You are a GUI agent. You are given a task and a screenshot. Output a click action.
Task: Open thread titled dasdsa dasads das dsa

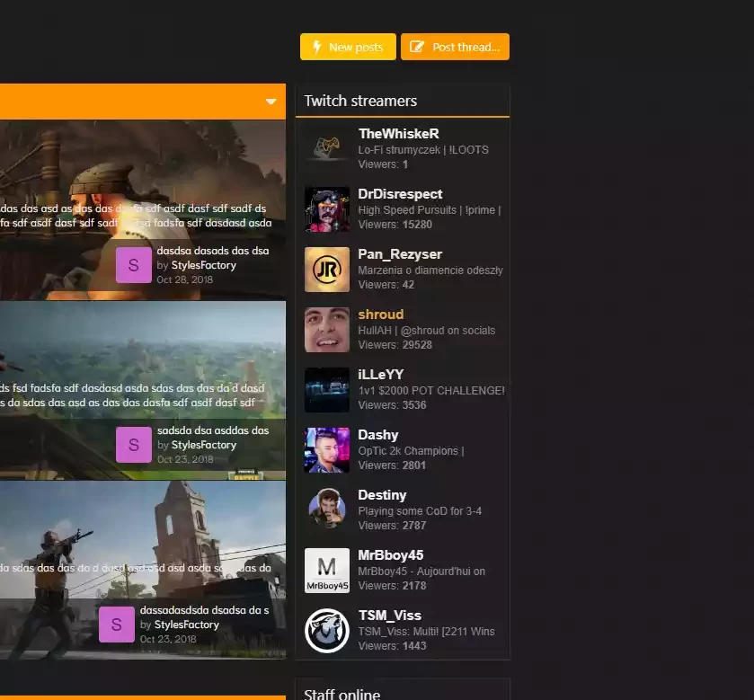[x=213, y=251]
